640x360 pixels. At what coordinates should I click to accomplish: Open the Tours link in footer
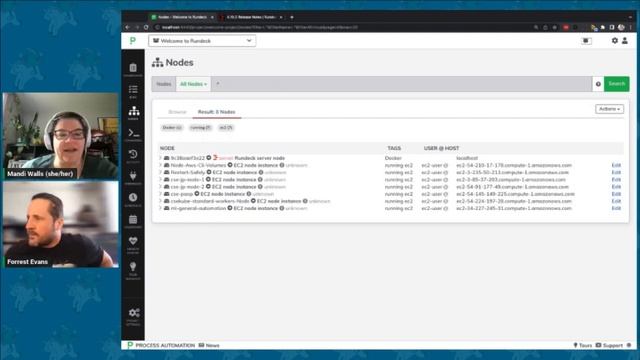pos(582,345)
